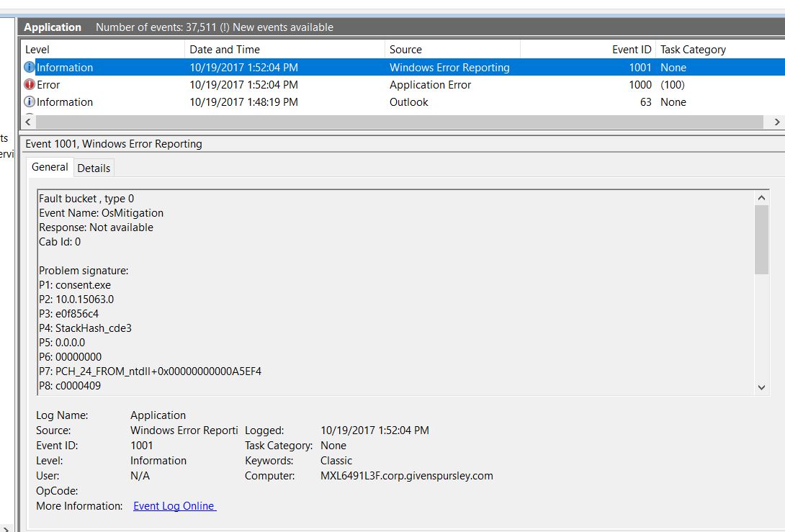Open the Event Log Online link

click(x=174, y=506)
